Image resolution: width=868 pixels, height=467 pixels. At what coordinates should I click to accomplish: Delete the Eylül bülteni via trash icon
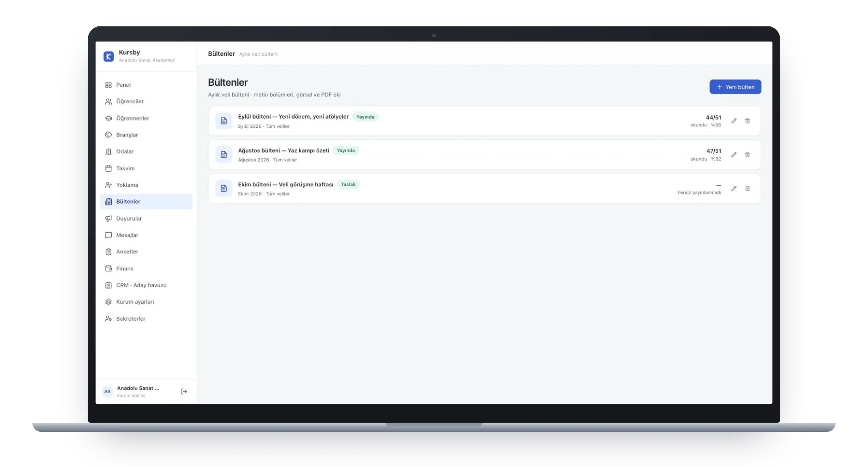click(747, 121)
